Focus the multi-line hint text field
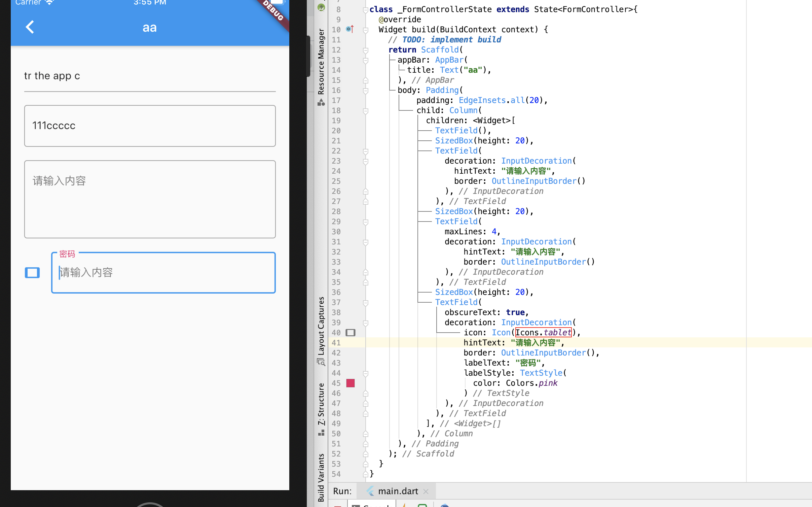Viewport: 812px width, 507px height. click(x=150, y=199)
